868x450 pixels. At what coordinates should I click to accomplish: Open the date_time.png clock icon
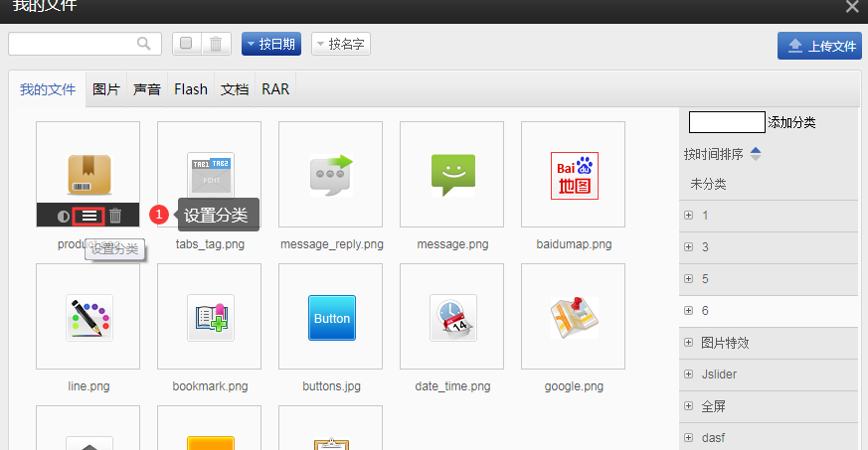pos(452,318)
